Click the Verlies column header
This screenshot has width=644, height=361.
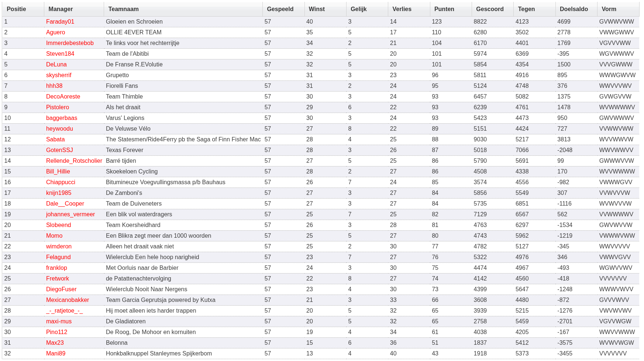402,9
